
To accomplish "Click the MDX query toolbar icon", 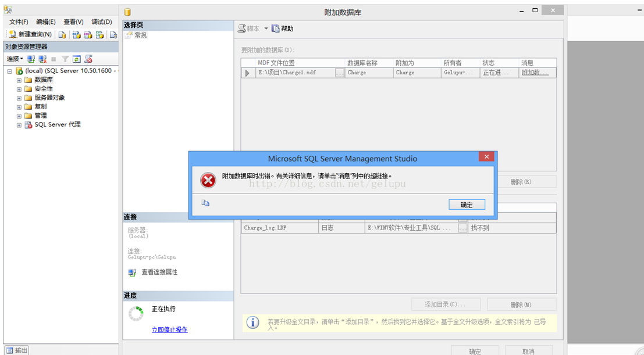I will point(76,35).
